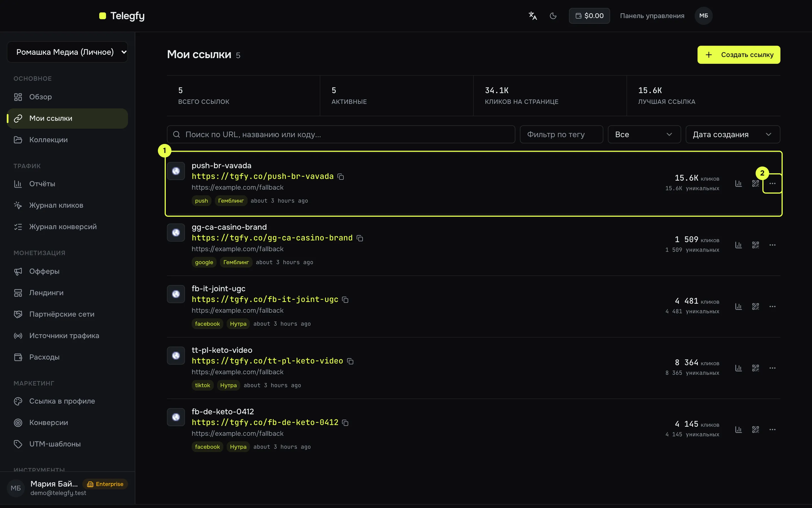Image resolution: width=812 pixels, height=508 pixels.
Task: Click the language translate icon
Action: coord(533,16)
